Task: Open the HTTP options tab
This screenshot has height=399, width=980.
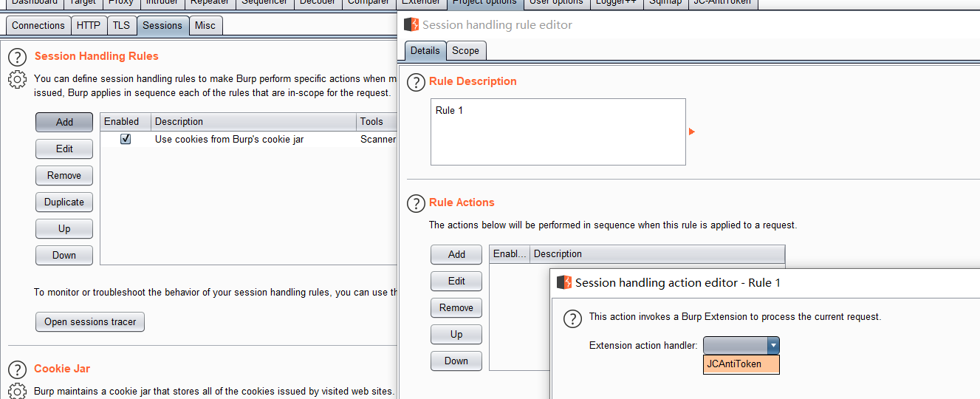Action: (89, 25)
